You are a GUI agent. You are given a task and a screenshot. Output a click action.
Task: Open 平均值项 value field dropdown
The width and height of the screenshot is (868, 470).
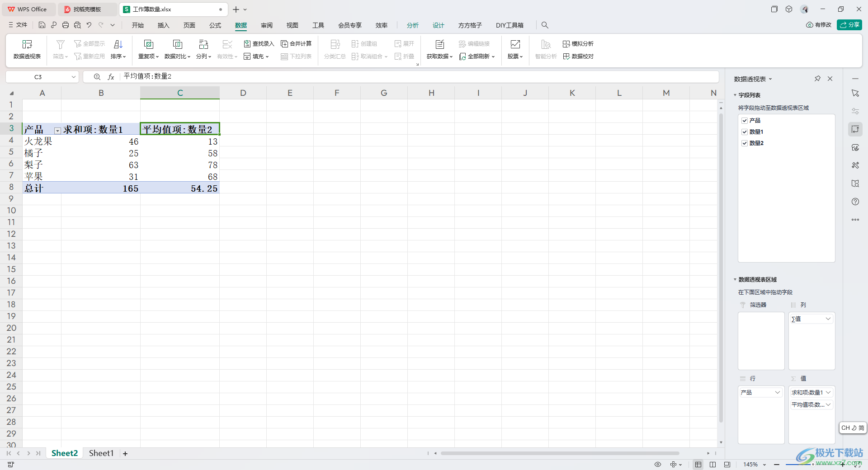pos(828,404)
